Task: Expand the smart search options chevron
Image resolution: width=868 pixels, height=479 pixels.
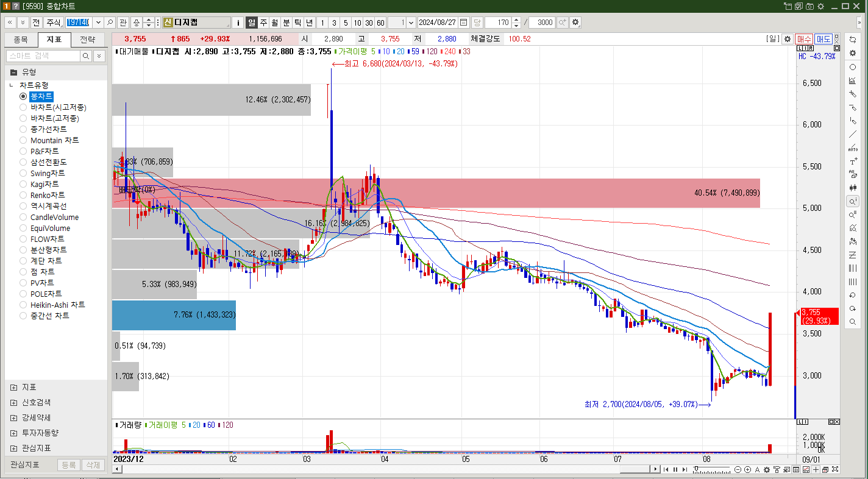Action: coord(99,55)
